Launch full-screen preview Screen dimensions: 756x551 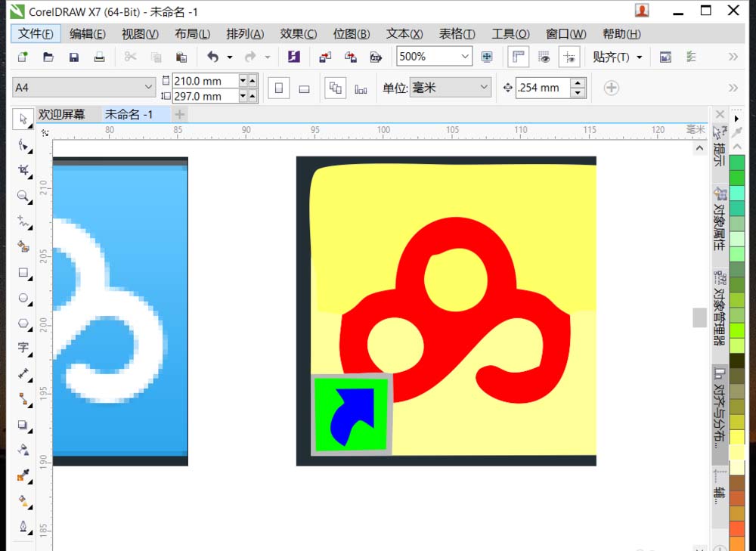tap(487, 57)
